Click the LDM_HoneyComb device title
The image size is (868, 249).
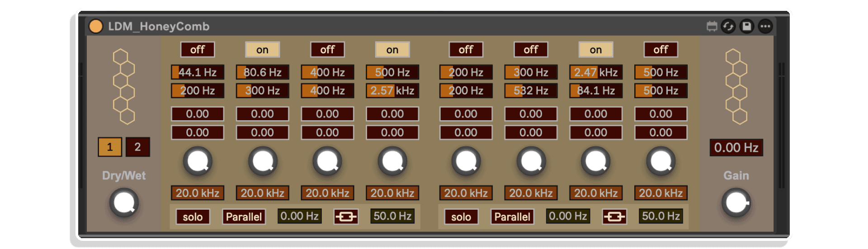(x=159, y=26)
